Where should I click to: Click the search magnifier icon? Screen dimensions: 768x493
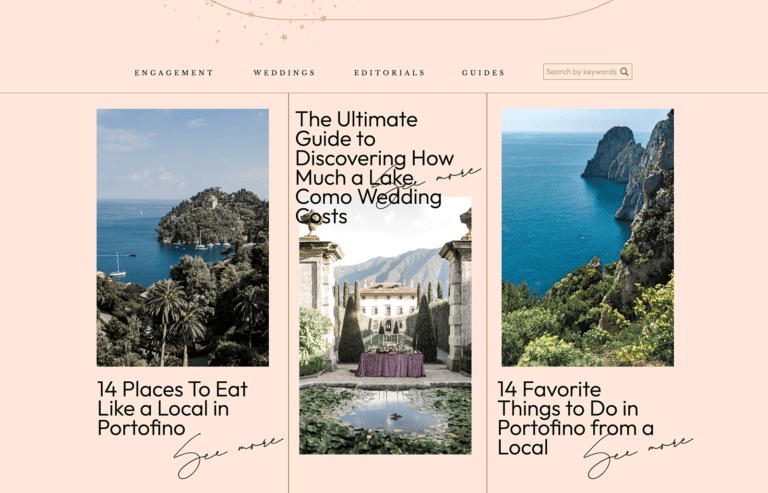pyautogui.click(x=624, y=71)
